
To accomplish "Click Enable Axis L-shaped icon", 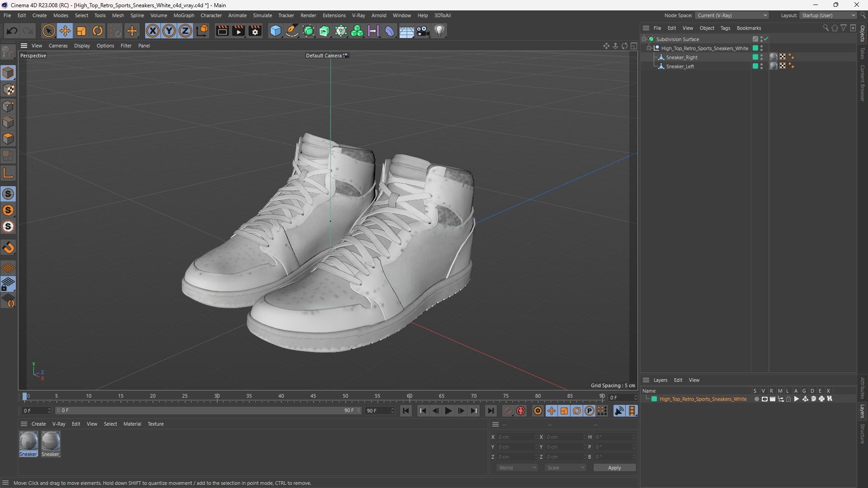I will click(8, 173).
